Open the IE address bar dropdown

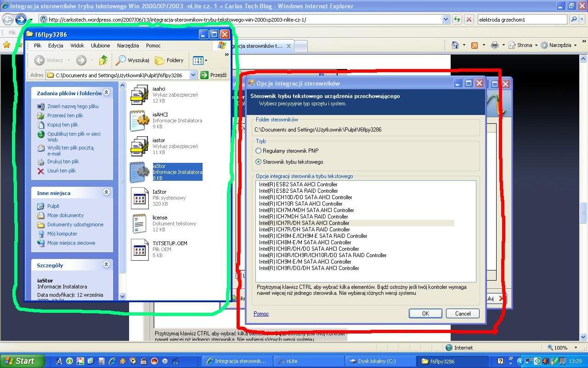tap(446, 19)
